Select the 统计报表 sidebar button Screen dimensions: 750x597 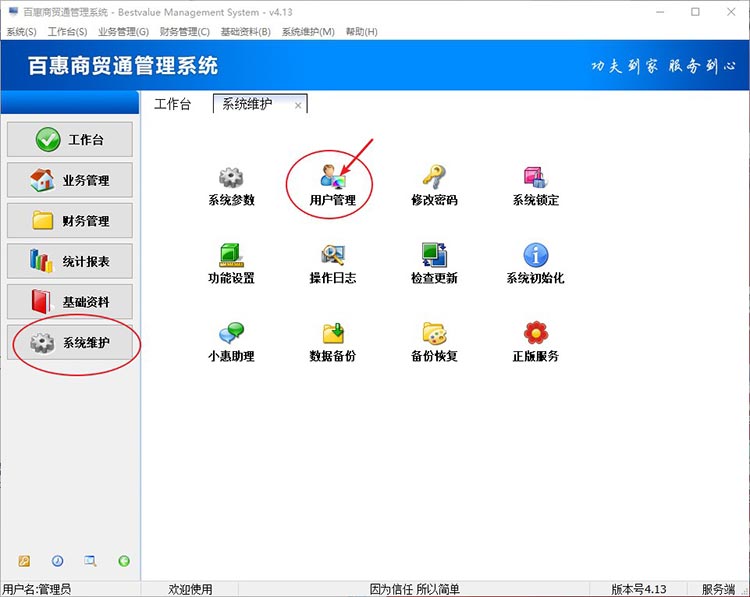tap(70, 261)
